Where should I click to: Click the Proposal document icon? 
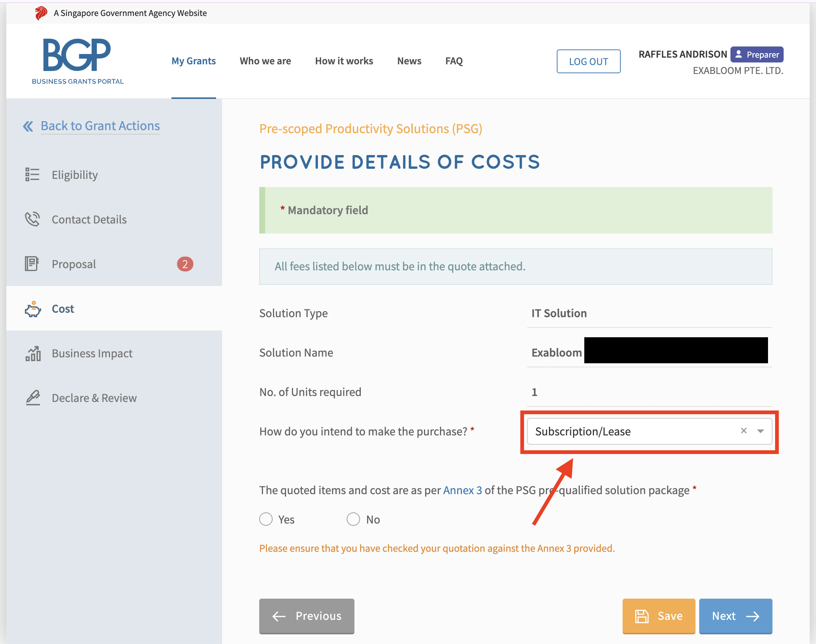click(32, 264)
